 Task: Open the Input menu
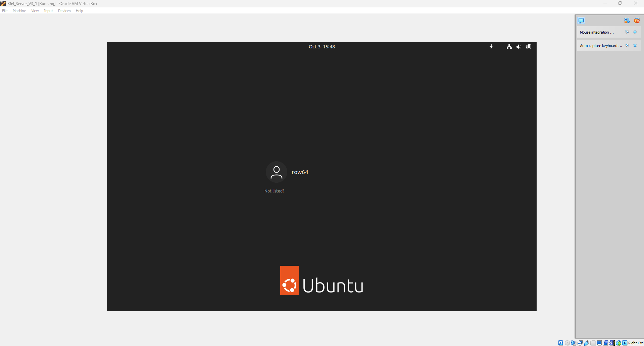(48, 11)
